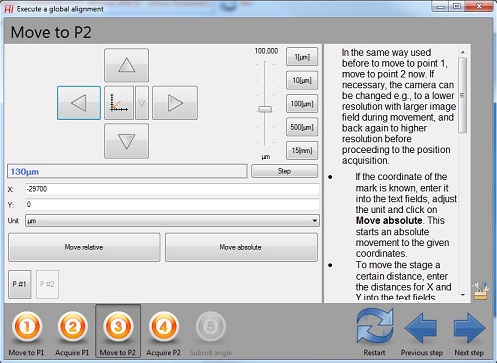
Task: Click the "Move to P2" heading
Action: tap(51, 32)
